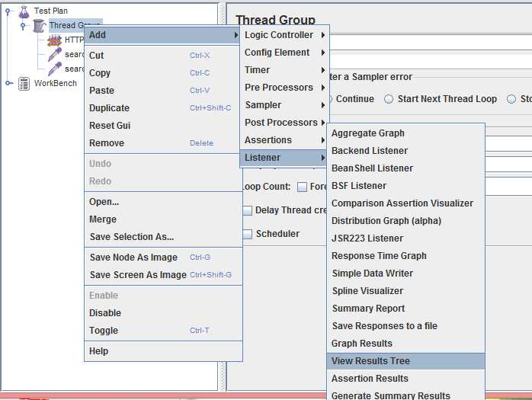The height and width of the screenshot is (400, 532).
Task: Add an Assertion Results listener
Action: (x=405, y=379)
